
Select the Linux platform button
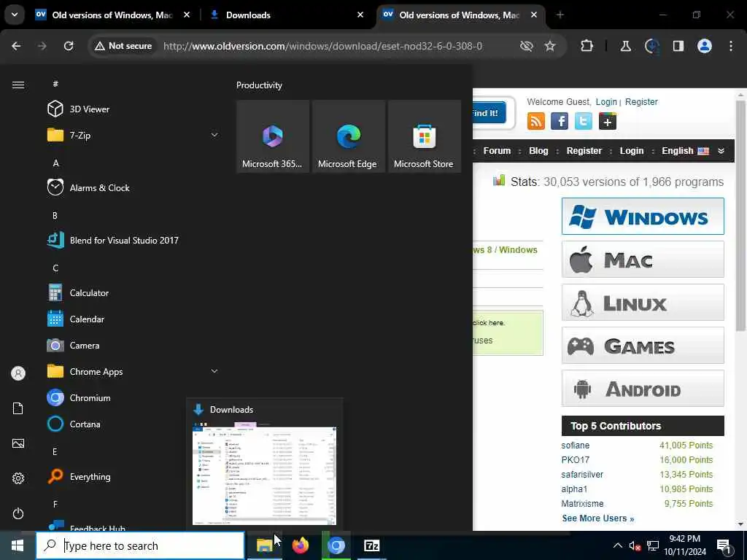coord(643,303)
